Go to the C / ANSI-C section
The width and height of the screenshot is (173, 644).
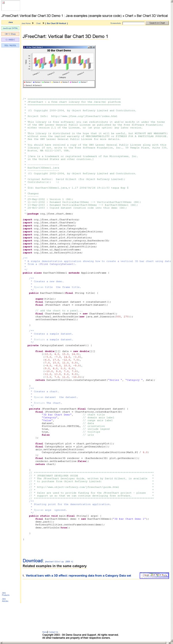[10, 40]
